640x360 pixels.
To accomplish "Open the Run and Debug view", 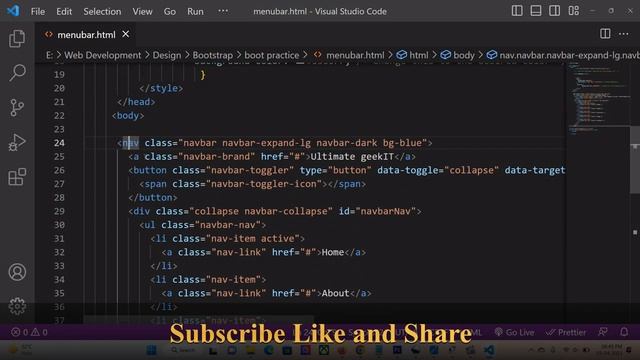I will pyautogui.click(x=17, y=142).
